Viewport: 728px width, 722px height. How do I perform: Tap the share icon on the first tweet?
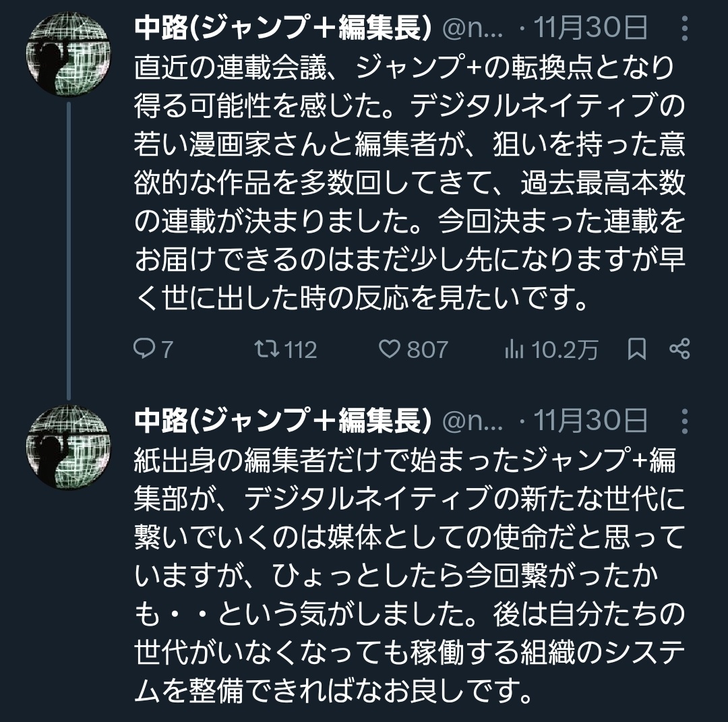click(x=679, y=349)
